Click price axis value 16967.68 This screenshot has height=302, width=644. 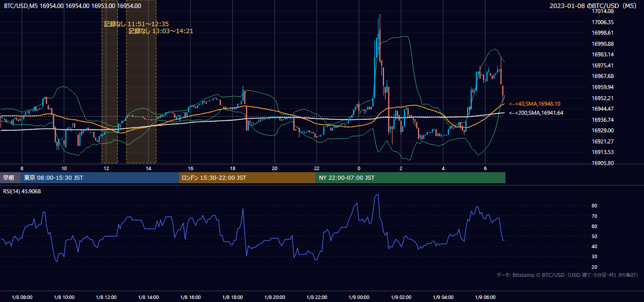click(602, 76)
